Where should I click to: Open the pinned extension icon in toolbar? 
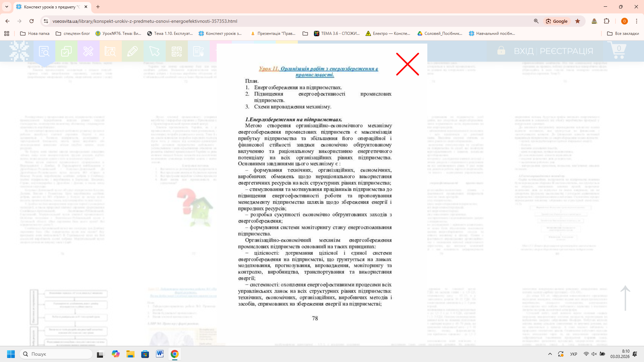point(594,21)
